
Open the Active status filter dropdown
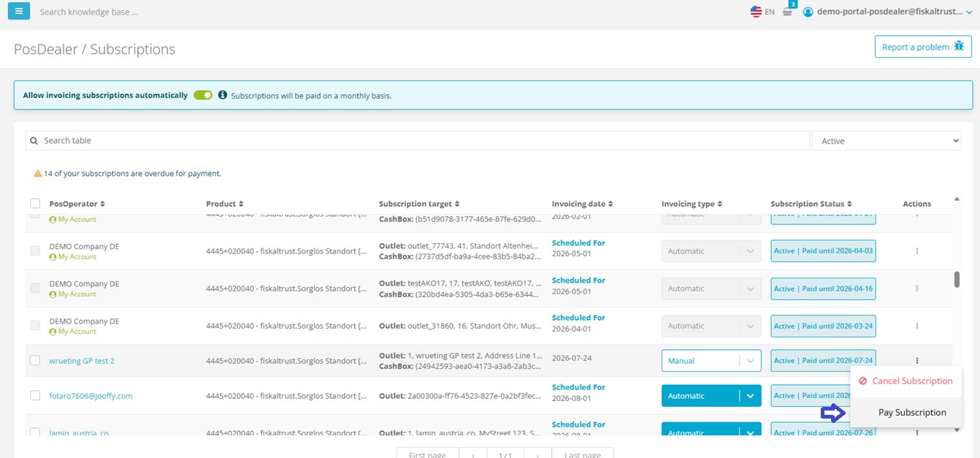(x=886, y=140)
